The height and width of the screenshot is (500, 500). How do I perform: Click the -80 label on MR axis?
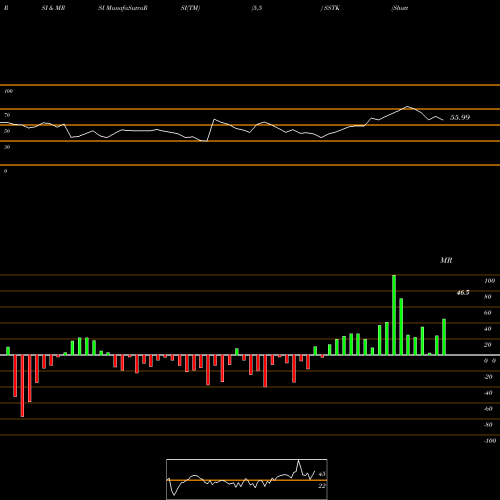[488, 425]
